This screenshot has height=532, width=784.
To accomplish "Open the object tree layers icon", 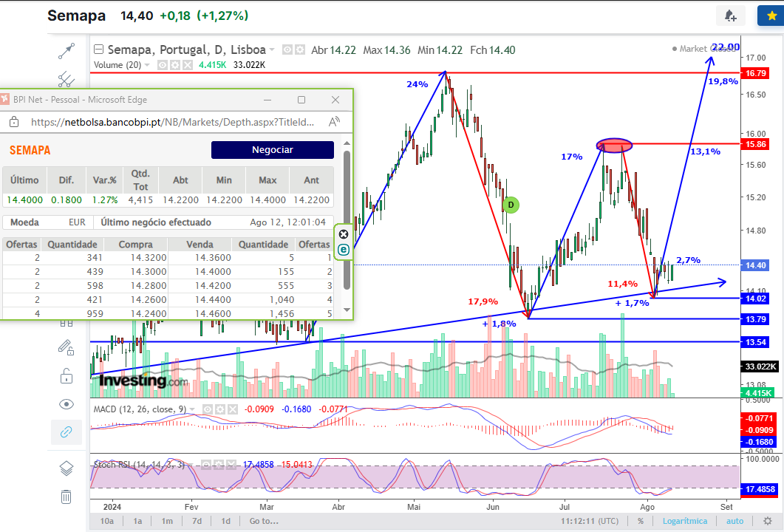I will (67, 468).
